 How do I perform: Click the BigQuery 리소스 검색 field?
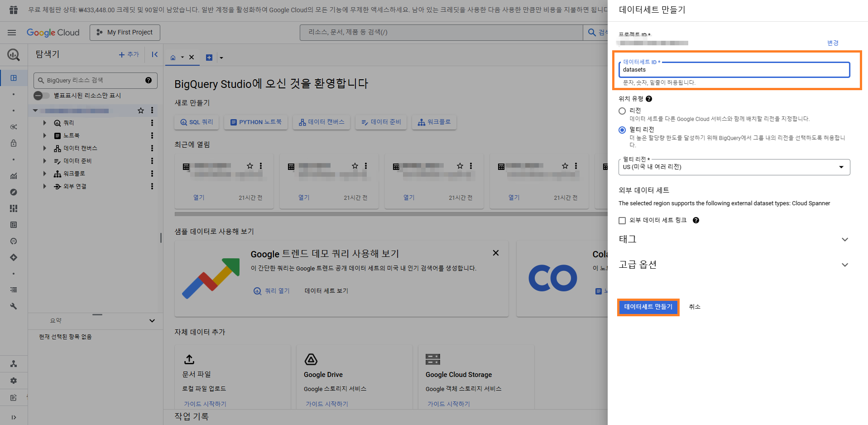point(95,80)
